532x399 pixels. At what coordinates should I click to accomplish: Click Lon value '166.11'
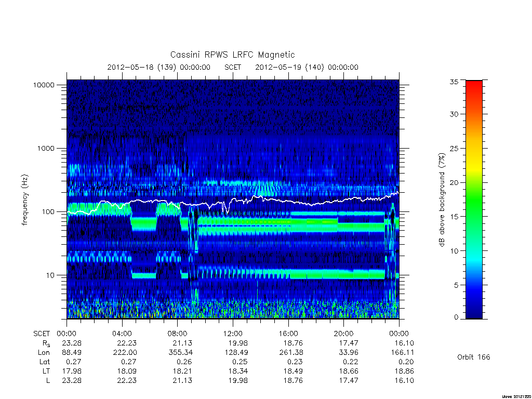tap(402, 353)
